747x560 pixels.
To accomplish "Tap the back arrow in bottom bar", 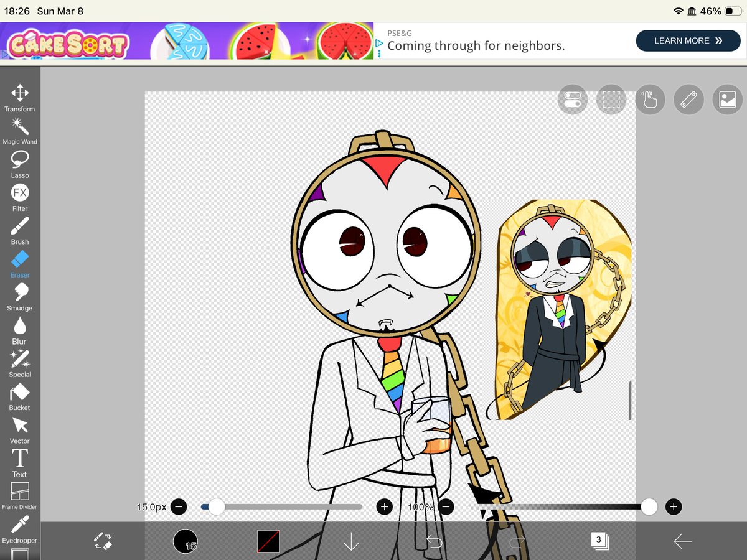I will pyautogui.click(x=683, y=541).
